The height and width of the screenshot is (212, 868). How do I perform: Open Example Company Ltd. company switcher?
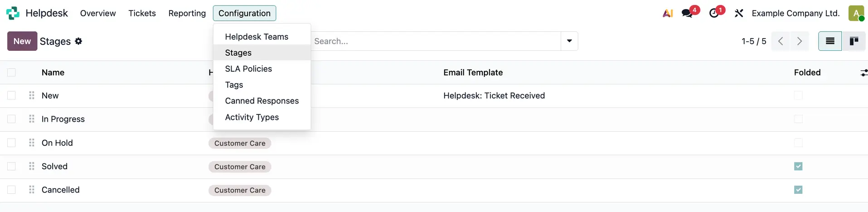pos(795,13)
